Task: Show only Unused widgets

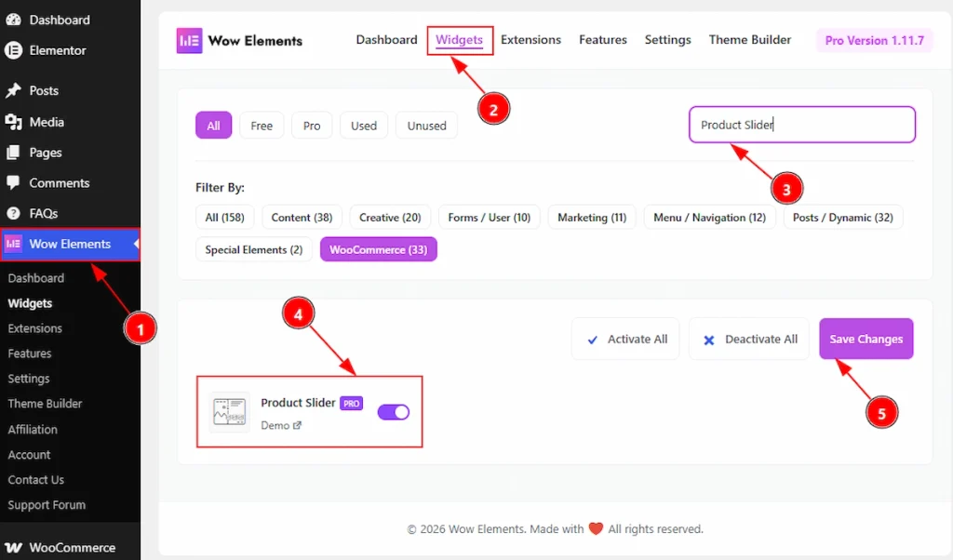Action: tap(426, 126)
